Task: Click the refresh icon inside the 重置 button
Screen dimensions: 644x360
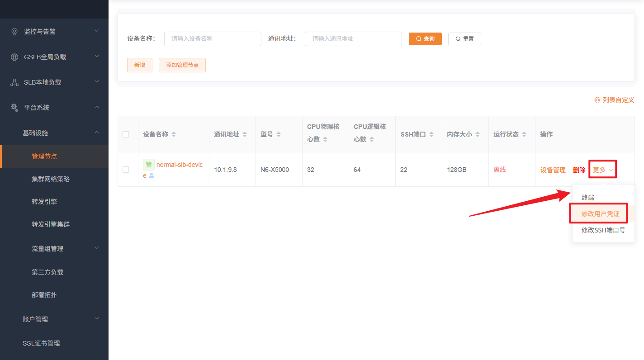Action: click(457, 38)
